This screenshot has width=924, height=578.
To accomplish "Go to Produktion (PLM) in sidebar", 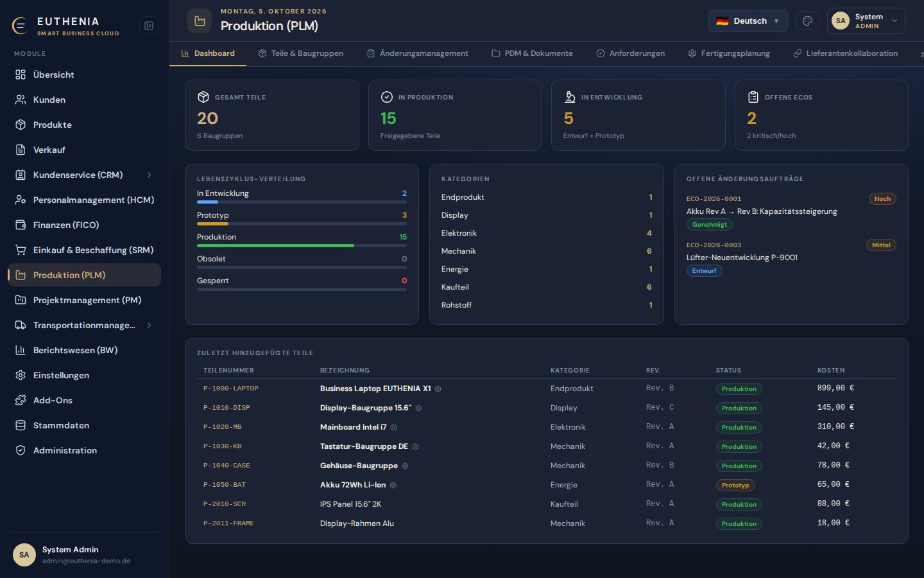I will [84, 275].
